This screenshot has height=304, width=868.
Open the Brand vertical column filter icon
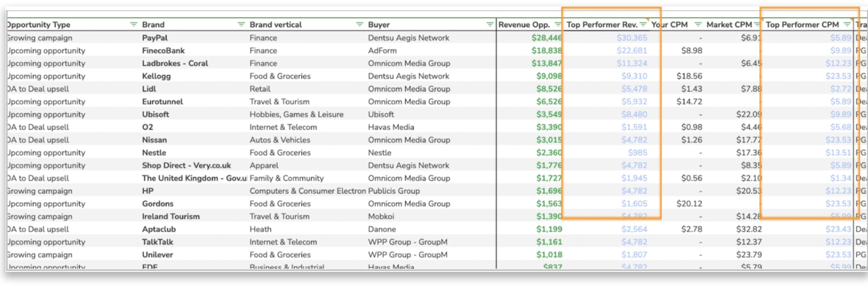click(x=359, y=24)
